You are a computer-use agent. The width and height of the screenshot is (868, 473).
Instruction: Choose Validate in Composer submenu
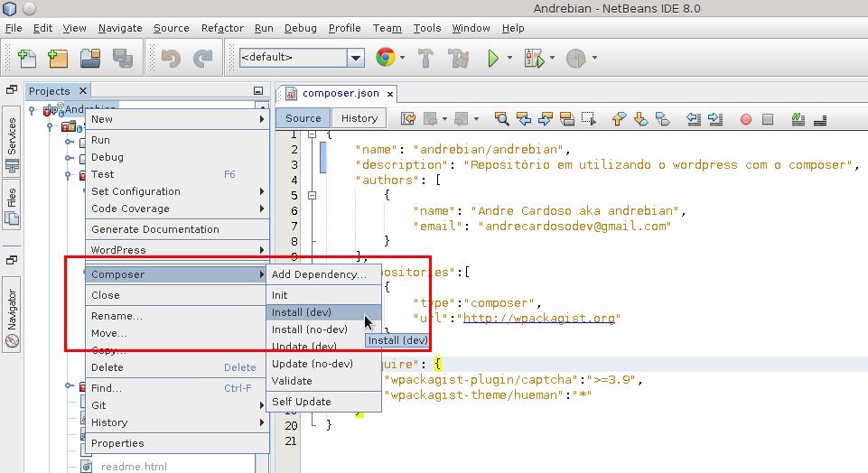(x=324, y=381)
